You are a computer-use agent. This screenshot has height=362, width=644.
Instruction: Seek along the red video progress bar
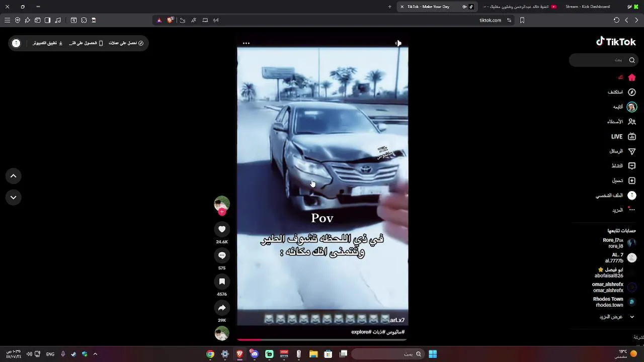tap(322, 339)
